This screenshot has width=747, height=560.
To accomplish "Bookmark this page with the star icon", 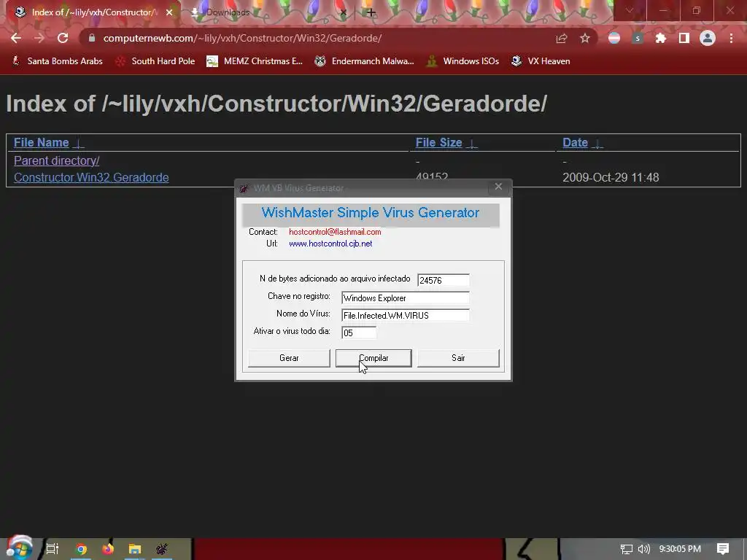I will tap(585, 38).
